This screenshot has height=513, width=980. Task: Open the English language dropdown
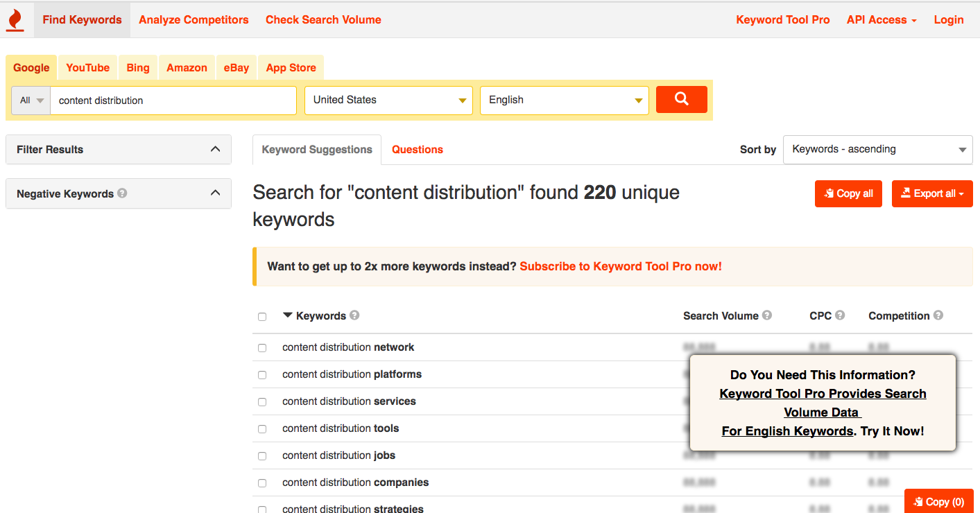[x=564, y=101]
